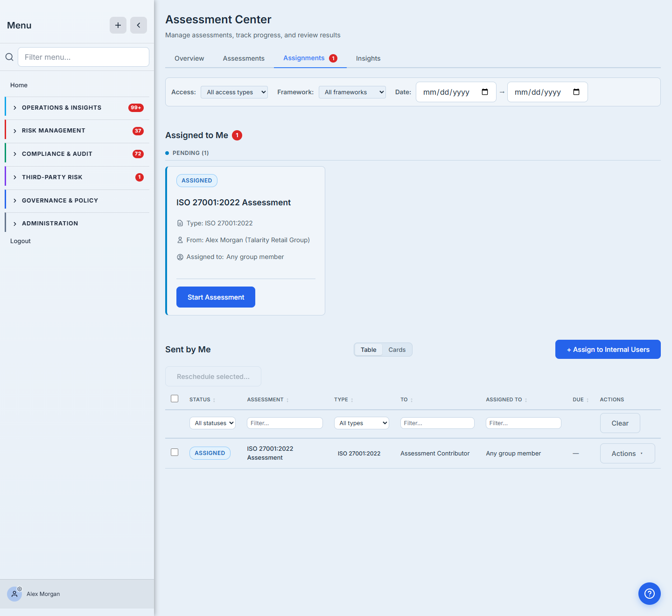
Task: Click the Alex Morgan user avatar icon
Action: click(x=14, y=594)
